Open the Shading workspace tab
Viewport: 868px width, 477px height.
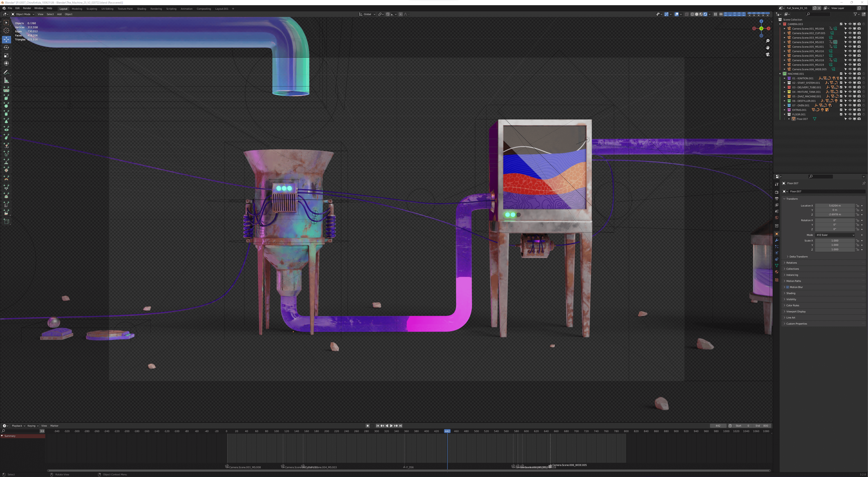(x=141, y=9)
